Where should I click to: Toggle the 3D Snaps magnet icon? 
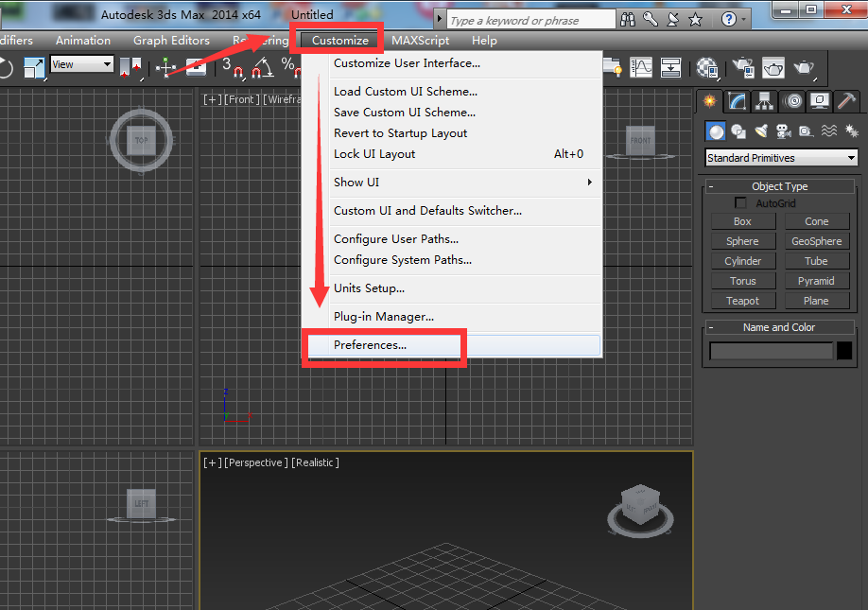pos(233,68)
